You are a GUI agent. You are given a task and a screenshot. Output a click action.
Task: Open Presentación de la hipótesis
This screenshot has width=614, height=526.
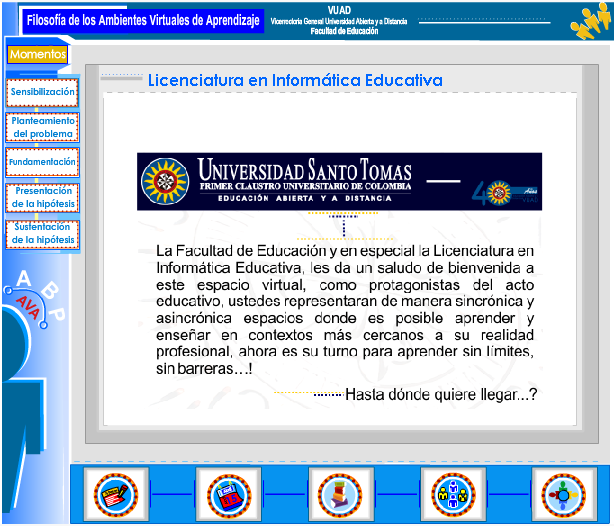click(x=43, y=197)
